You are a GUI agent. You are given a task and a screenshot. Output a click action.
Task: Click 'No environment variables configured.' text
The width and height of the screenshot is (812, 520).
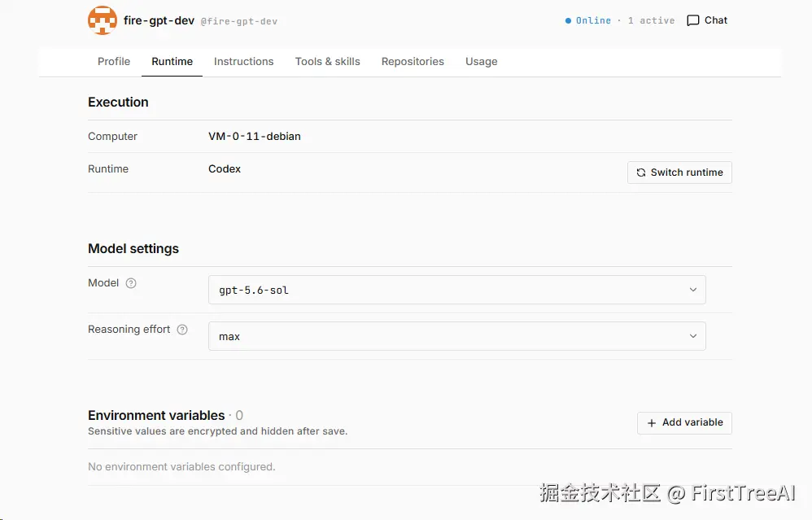181,466
